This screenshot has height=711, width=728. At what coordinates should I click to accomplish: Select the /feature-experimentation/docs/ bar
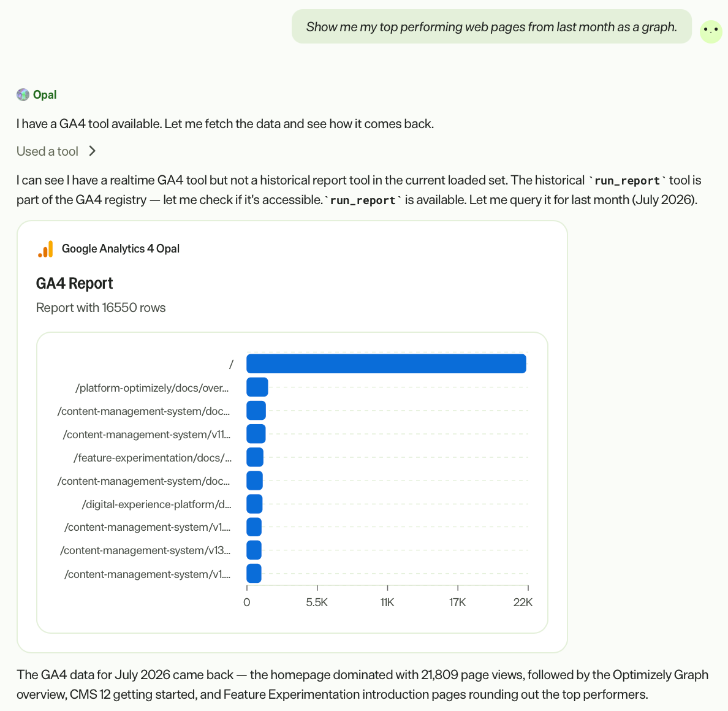point(255,457)
